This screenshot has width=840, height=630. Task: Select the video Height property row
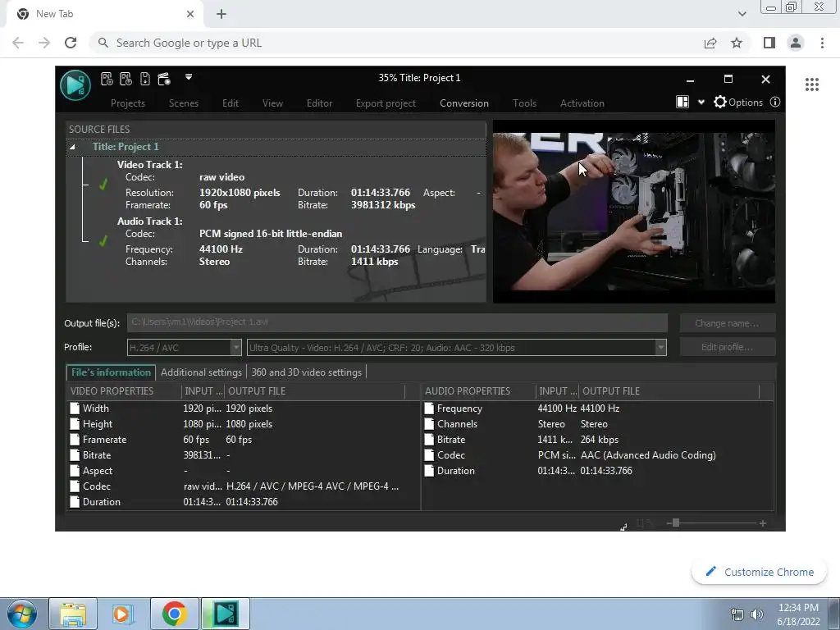click(x=243, y=424)
